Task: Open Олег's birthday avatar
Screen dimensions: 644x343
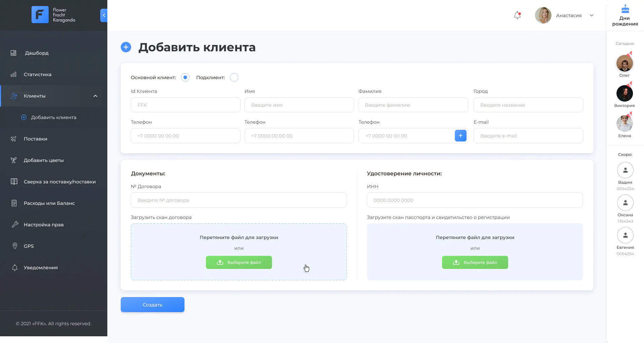Action: (625, 63)
